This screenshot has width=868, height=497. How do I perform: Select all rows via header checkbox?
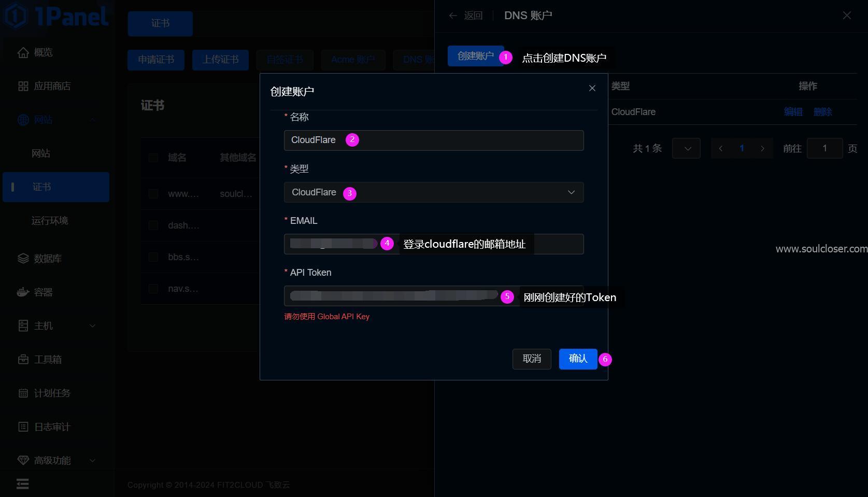[153, 158]
